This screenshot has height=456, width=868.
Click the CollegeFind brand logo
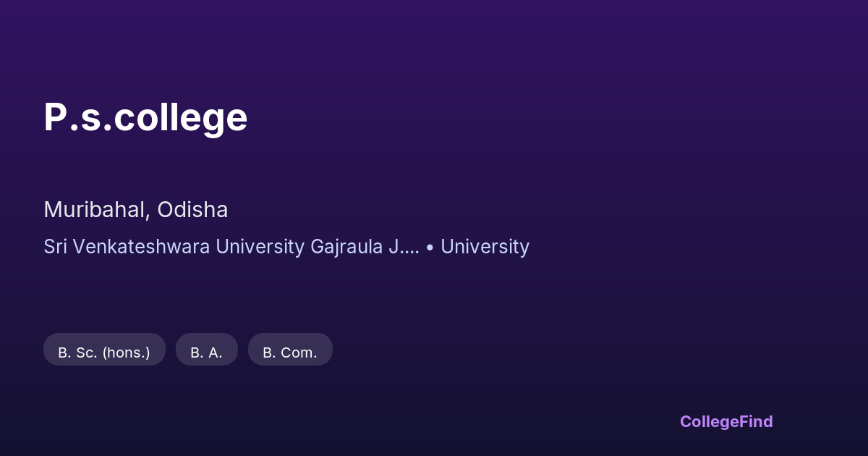(726, 421)
